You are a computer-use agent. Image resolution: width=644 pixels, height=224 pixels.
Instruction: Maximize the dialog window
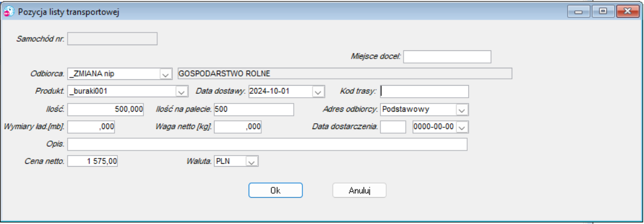click(604, 12)
